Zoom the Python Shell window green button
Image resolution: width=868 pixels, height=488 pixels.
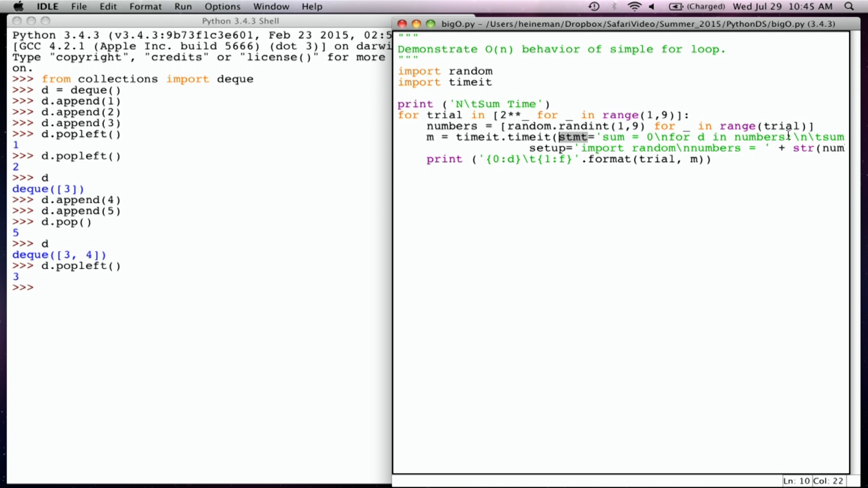pos(46,21)
